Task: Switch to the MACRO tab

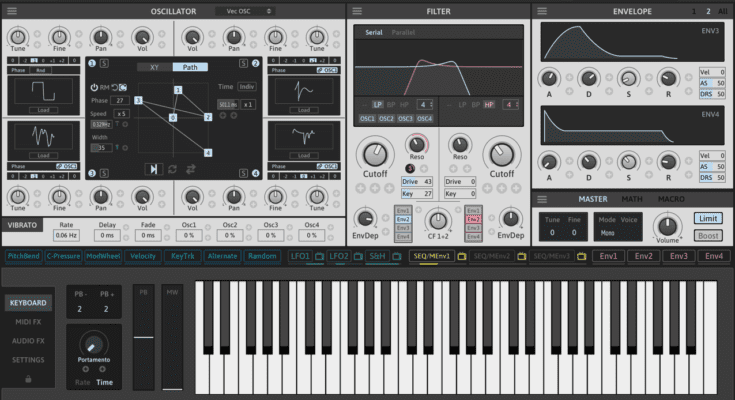Action: click(670, 199)
